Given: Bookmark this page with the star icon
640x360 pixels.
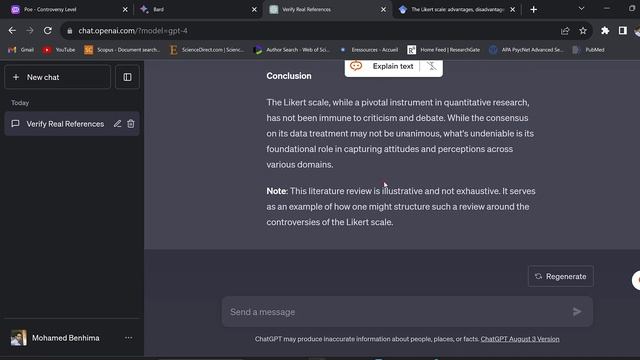Looking at the screenshot, I should point(583,31).
